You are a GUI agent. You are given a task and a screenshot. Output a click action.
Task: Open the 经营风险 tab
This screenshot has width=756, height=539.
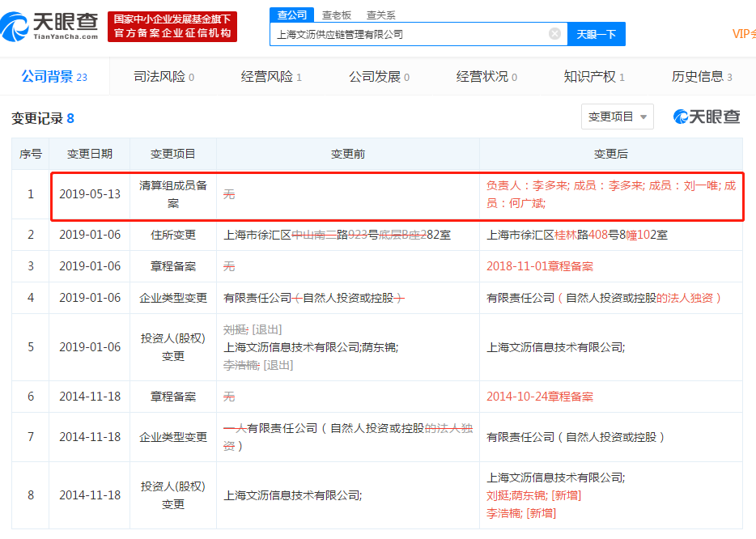coord(271,77)
